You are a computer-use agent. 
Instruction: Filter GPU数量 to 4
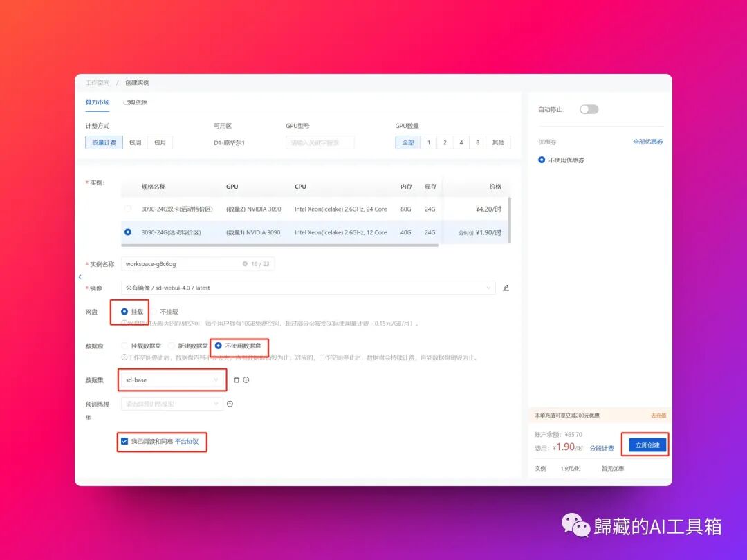point(461,142)
